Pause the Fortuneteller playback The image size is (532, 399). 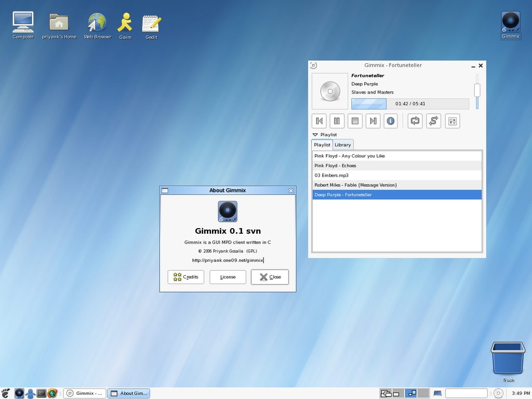pos(337,121)
